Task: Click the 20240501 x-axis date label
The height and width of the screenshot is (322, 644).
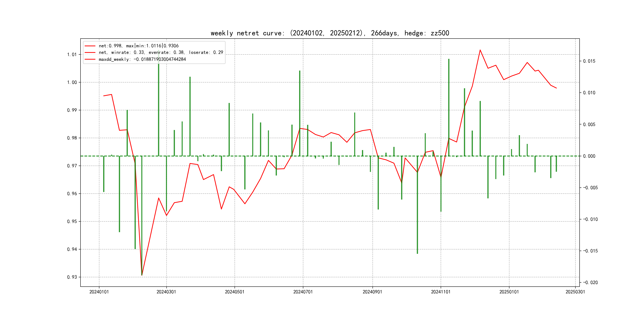Action: 235,292
